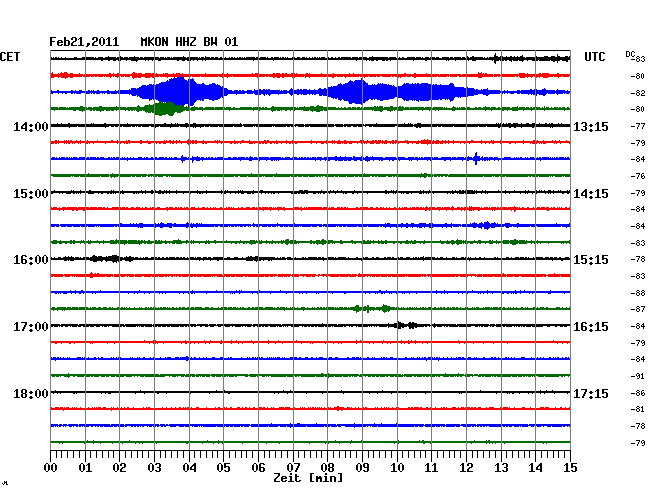Viewport: 650px width, 494px height.
Task: Select the 14:00 CET time label
Action: [31, 127]
